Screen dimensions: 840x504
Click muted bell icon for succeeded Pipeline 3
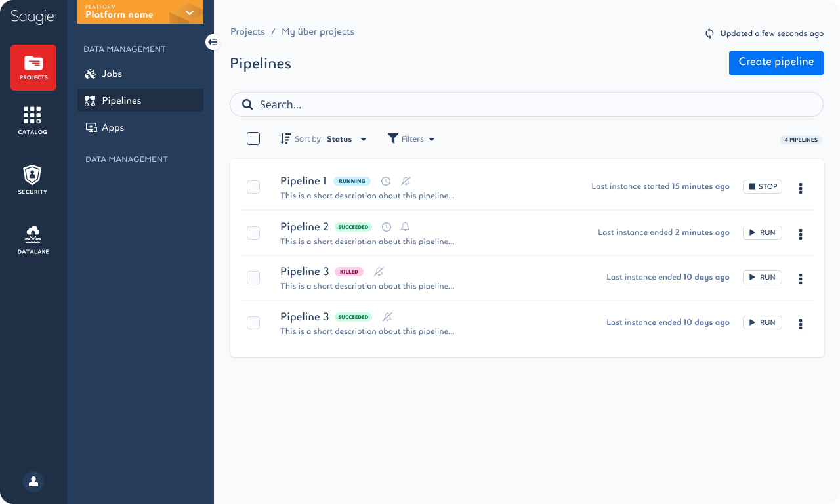point(387,317)
